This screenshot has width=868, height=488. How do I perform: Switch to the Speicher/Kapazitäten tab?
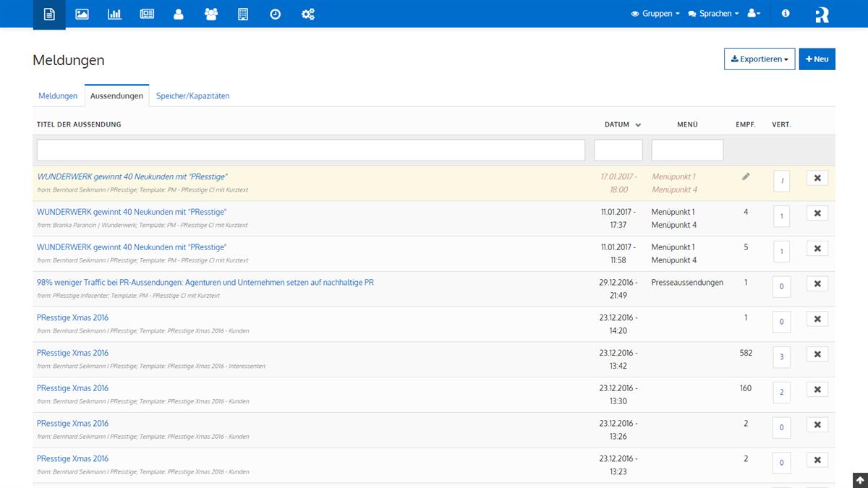(x=192, y=96)
